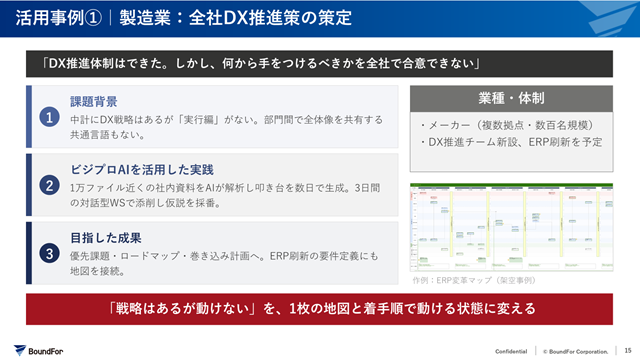Select the 業種・体制 panel header
The width and height of the screenshot is (641, 363).
pos(511,99)
